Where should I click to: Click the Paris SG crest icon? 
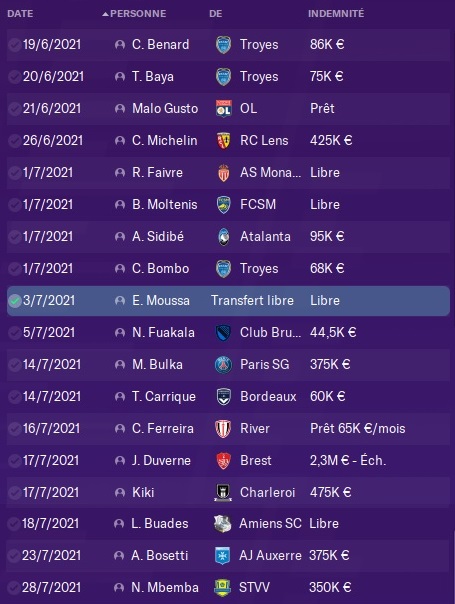pyautogui.click(x=223, y=364)
